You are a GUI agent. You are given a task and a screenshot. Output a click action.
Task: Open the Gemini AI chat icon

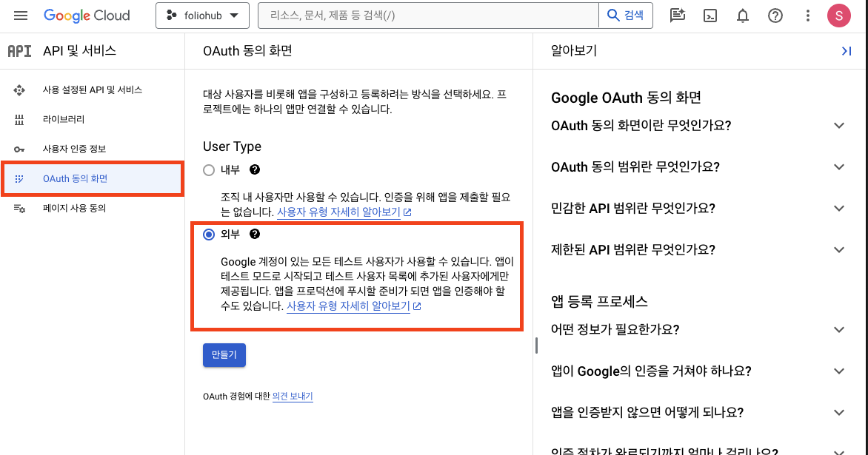click(x=678, y=16)
